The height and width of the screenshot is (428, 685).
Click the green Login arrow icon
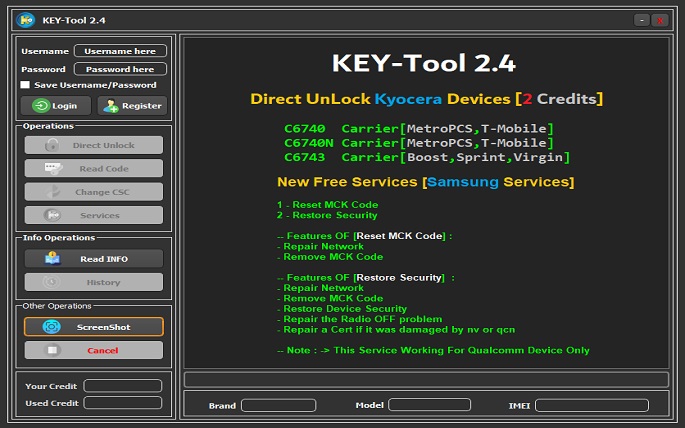point(41,106)
